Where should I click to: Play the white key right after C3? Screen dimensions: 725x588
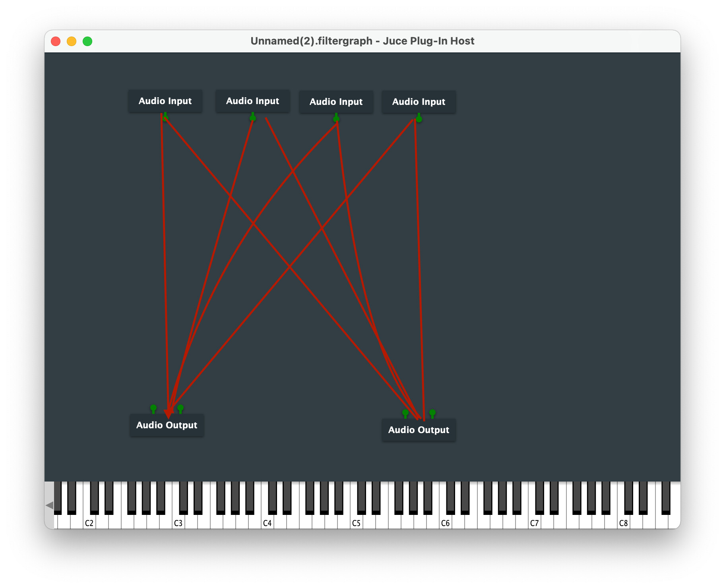click(x=191, y=522)
